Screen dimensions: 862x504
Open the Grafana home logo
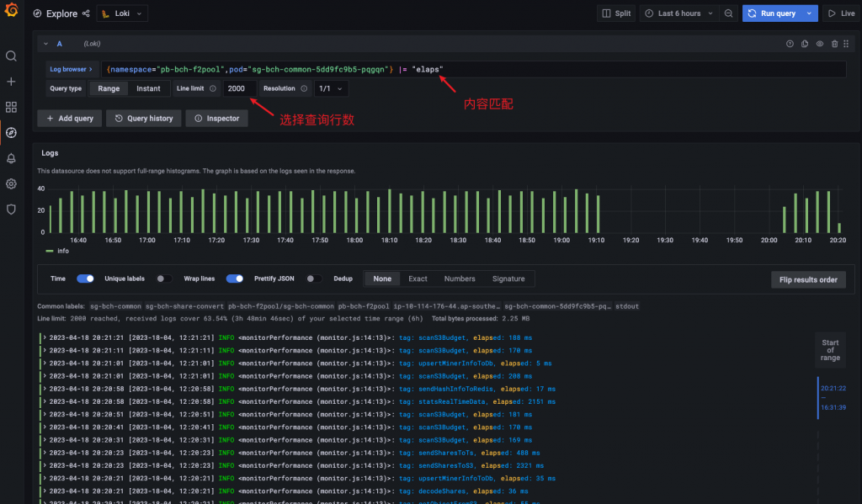11,10
